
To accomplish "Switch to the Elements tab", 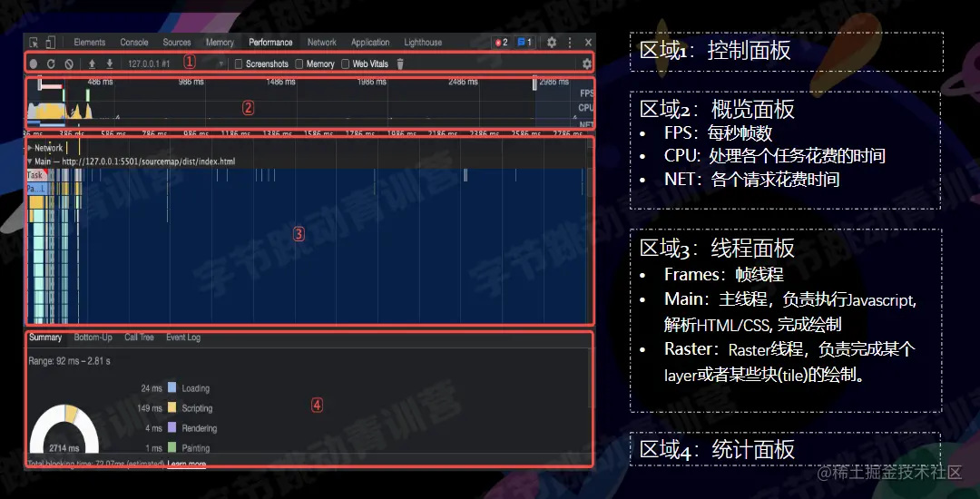I will 89,43.
